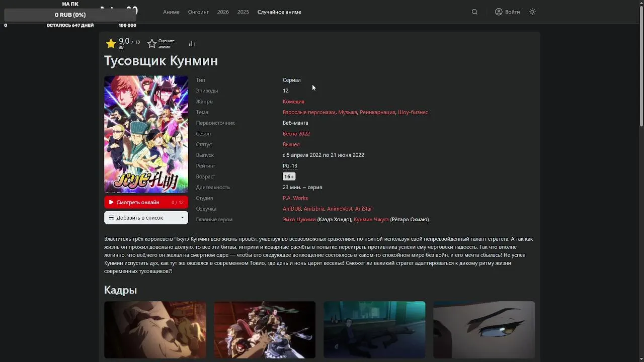Click the user profile icon near Войти
644x362 pixels.
[499, 12]
